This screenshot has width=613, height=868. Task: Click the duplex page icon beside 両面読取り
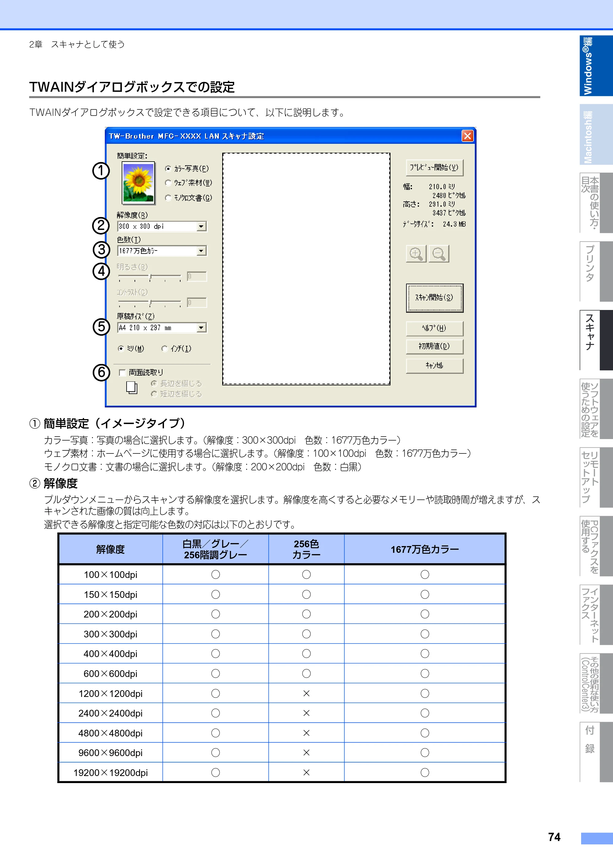click(131, 388)
